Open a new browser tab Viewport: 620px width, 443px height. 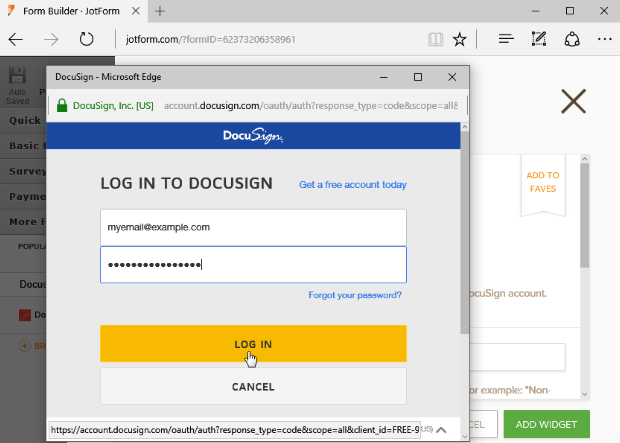160,11
